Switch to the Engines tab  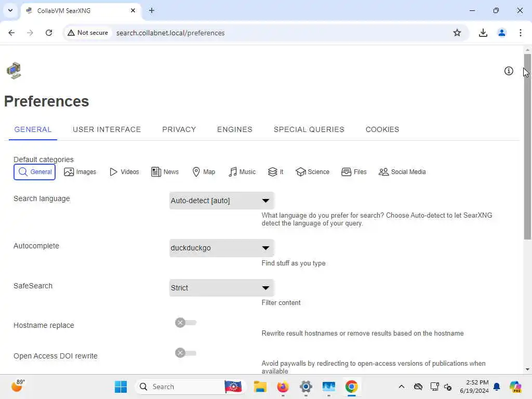(x=234, y=129)
